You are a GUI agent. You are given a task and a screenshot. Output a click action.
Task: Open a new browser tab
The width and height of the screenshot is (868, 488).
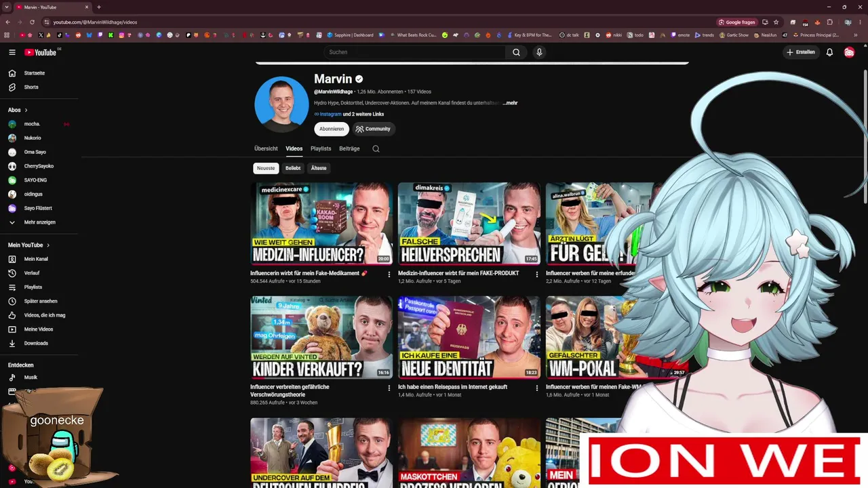[x=99, y=7]
